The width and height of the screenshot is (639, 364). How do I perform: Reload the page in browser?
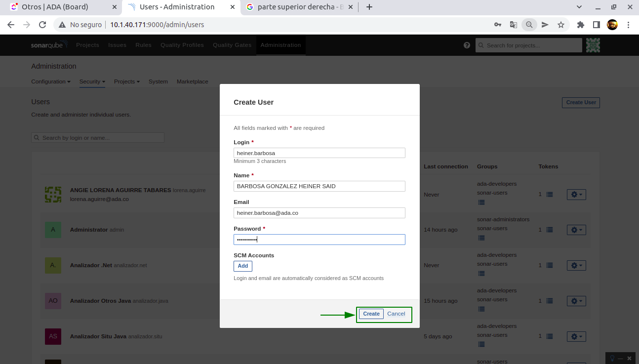tap(42, 25)
